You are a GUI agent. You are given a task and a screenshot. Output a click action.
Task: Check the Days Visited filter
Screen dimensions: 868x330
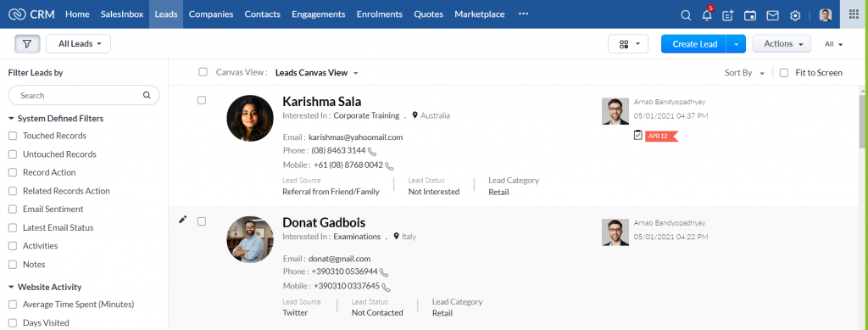pos(13,323)
